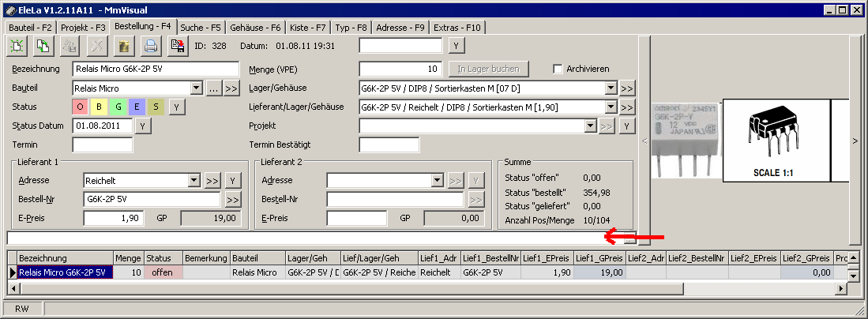Open the Lieferant/Lager/Gehäuse dropdown
The width and height of the screenshot is (868, 319).
click(611, 107)
